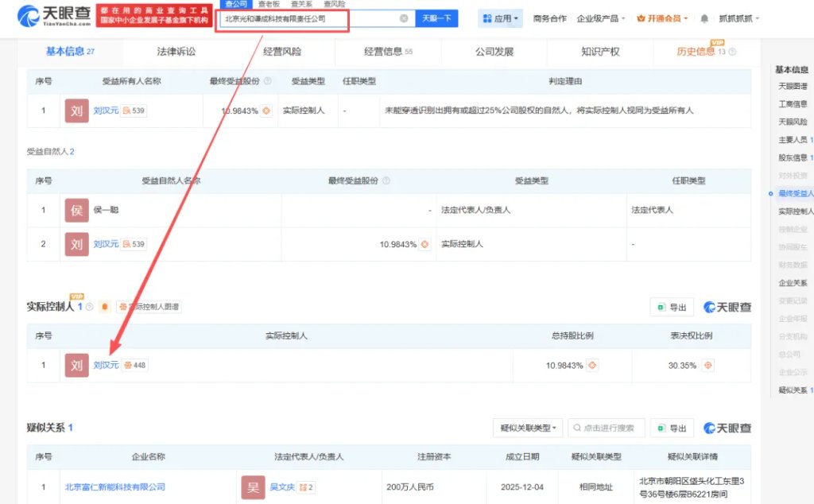Click the 天眼查 logo in top left
814x504 pixels.
53,16
